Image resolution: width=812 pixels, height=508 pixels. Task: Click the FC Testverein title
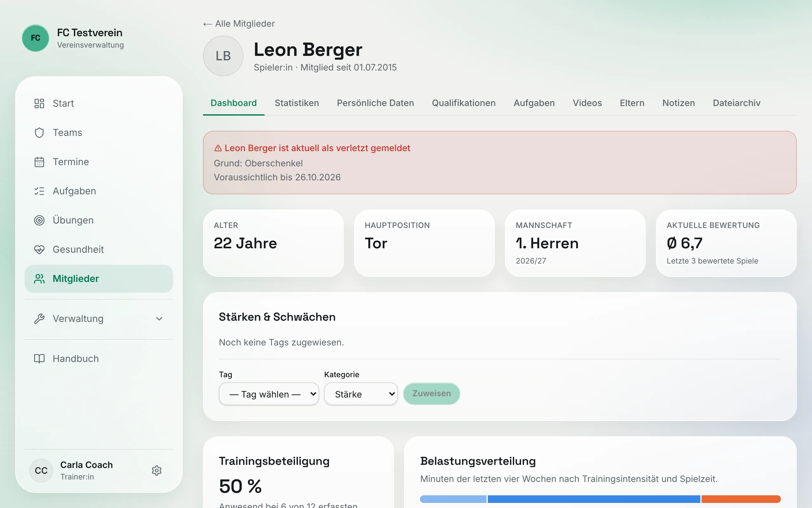[90, 33]
